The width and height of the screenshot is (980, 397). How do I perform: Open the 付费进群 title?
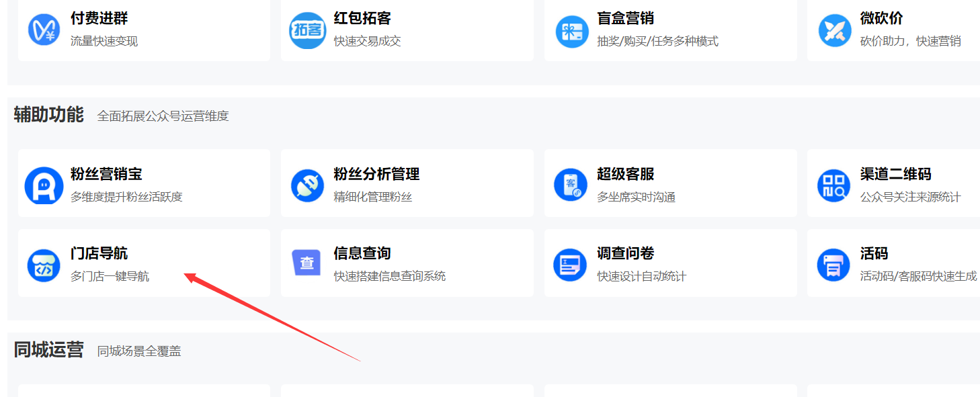click(99, 18)
